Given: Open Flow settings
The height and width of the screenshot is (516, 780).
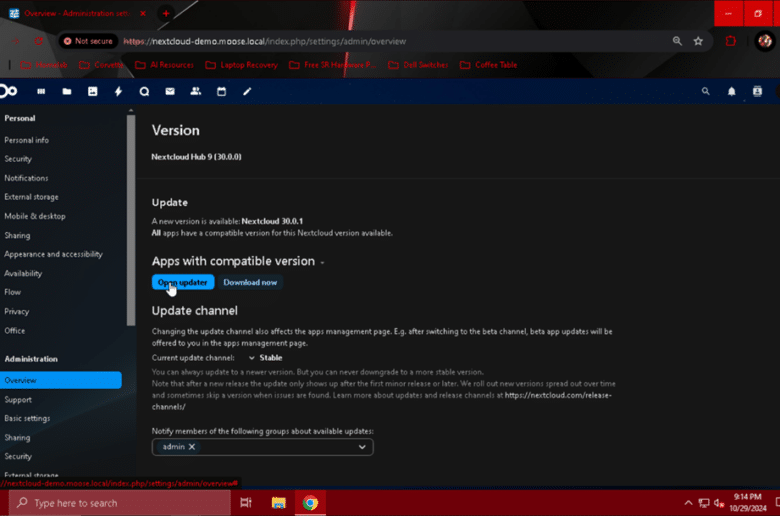Looking at the screenshot, I should tap(12, 292).
